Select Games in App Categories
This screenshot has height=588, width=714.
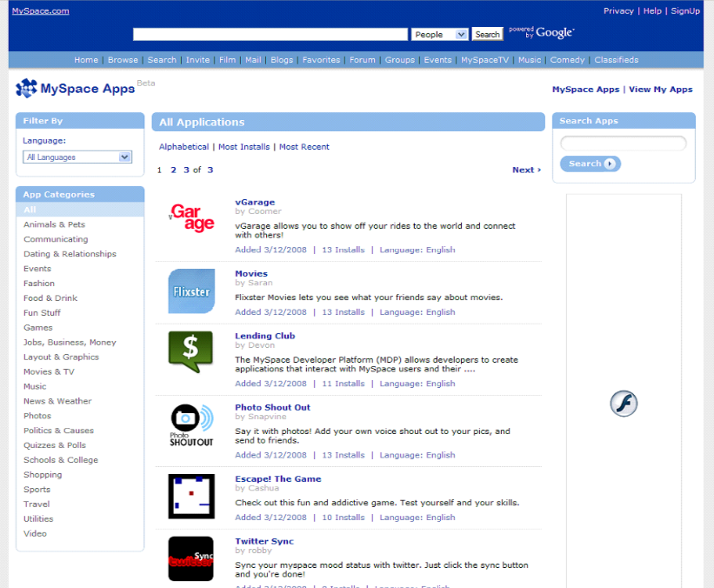point(38,328)
